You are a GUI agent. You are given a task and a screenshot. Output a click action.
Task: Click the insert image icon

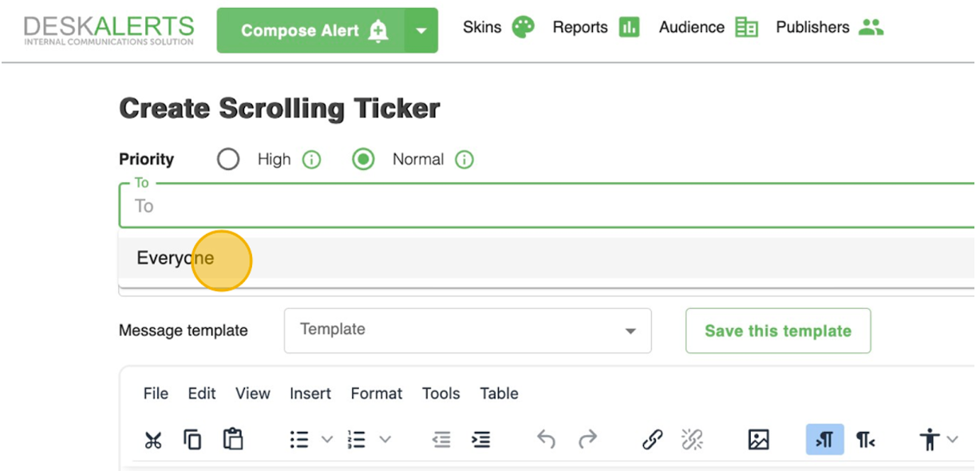coord(758,439)
